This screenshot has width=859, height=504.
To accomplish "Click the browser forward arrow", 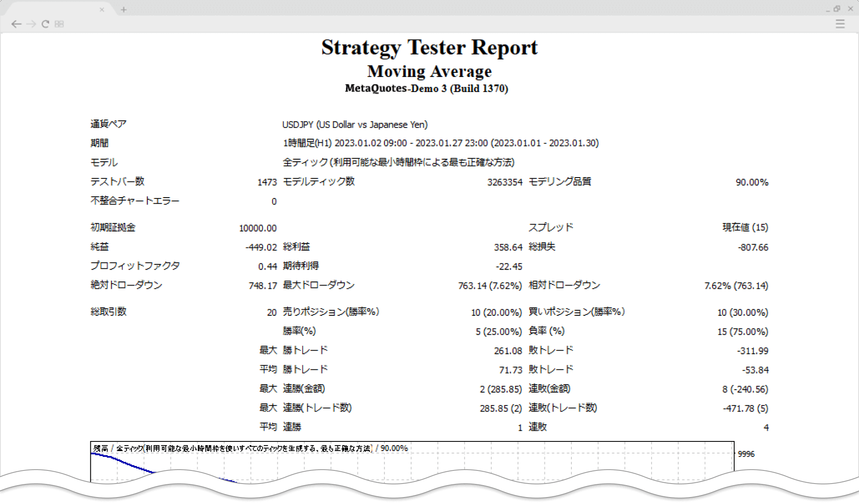I will coord(31,24).
